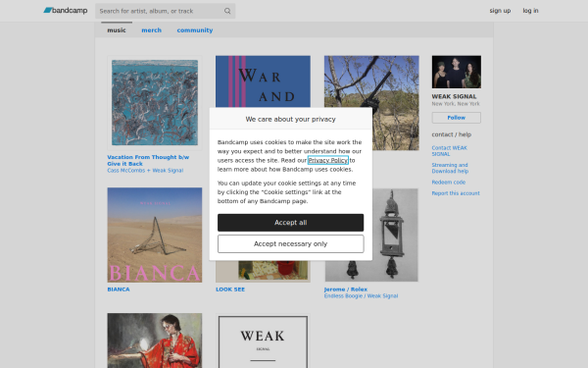
Task: Open the WEAK SIGNAL text album cover
Action: click(x=263, y=341)
